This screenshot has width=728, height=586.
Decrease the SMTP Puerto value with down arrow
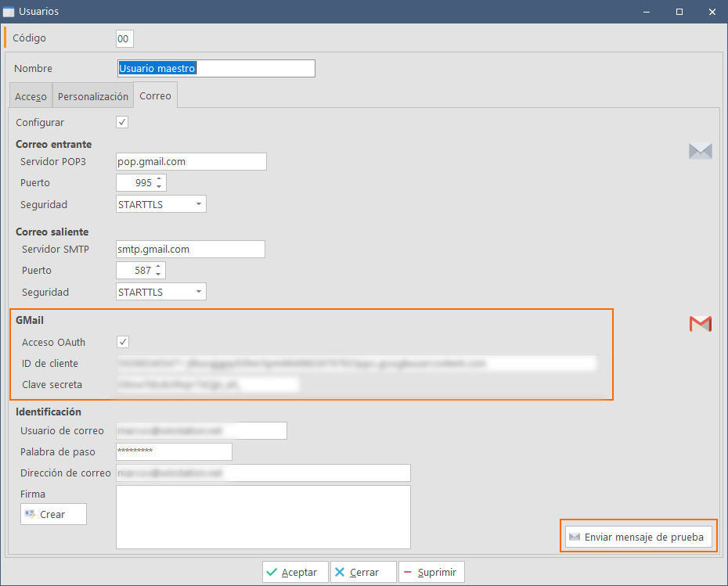click(x=158, y=274)
